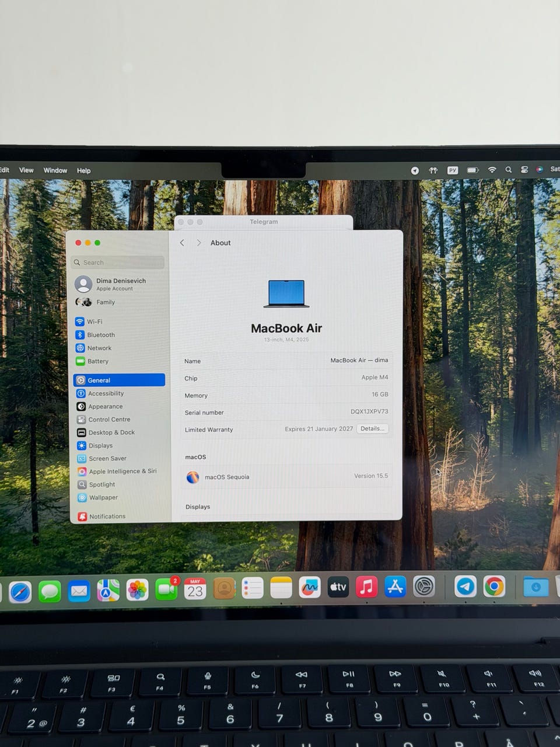Open the AirPods status in the menu bar
560x747 pixels.
click(433, 170)
